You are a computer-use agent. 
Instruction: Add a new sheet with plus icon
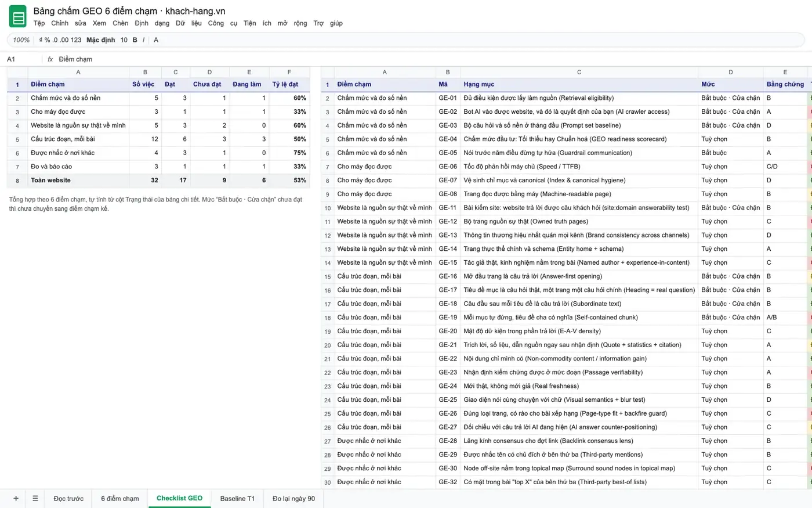[16, 498]
